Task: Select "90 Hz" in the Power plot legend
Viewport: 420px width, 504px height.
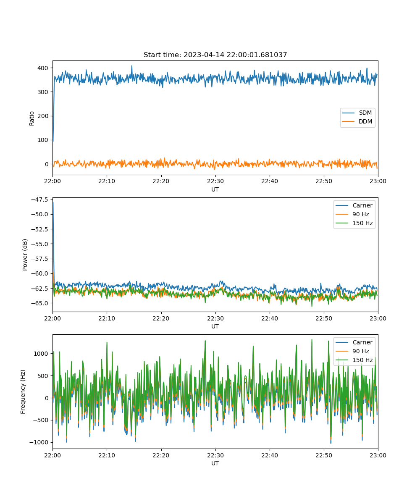Action: coord(361,215)
